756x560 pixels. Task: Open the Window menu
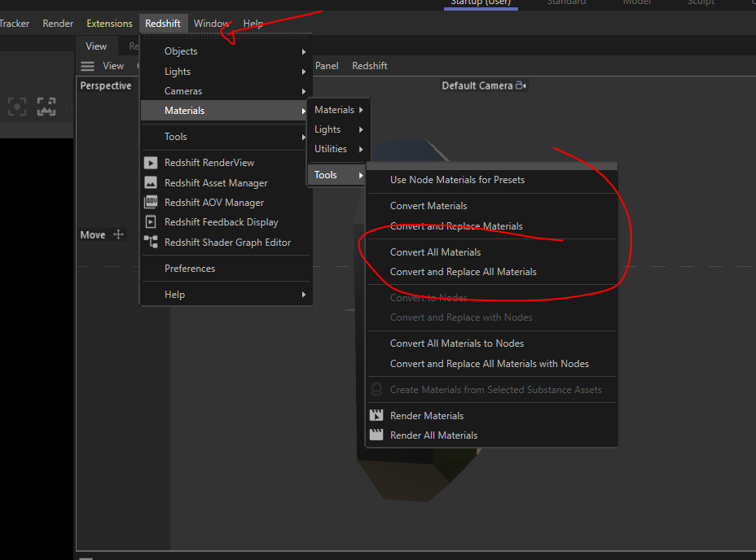211,23
